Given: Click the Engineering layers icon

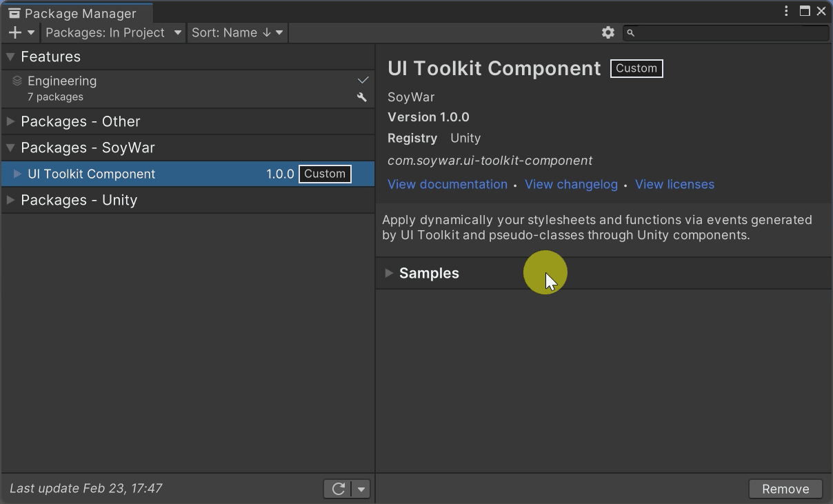Looking at the screenshot, I should click(17, 81).
